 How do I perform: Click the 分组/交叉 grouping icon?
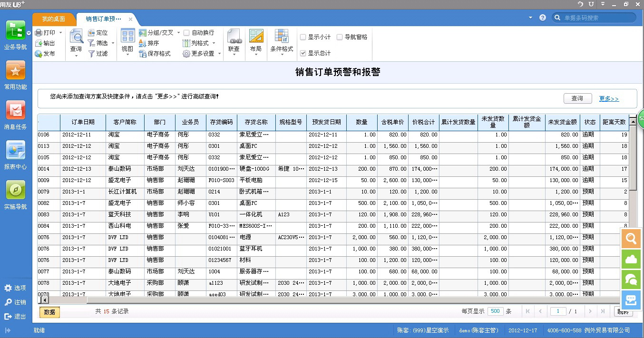point(143,33)
